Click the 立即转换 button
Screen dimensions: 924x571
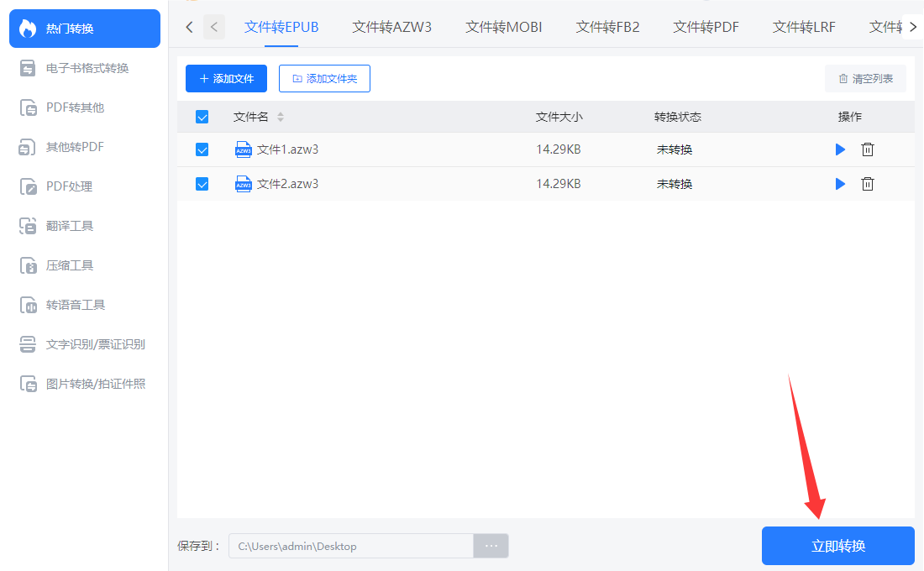click(x=838, y=547)
